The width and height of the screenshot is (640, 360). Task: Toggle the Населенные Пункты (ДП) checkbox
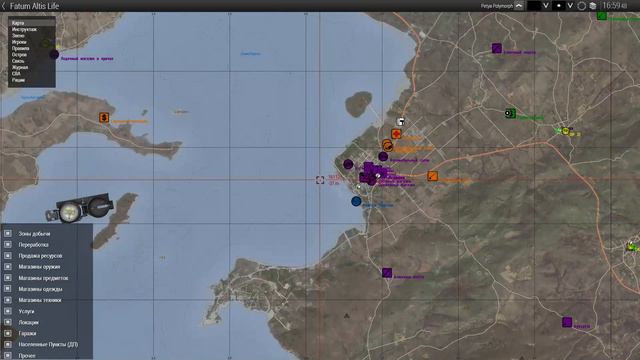click(8, 344)
